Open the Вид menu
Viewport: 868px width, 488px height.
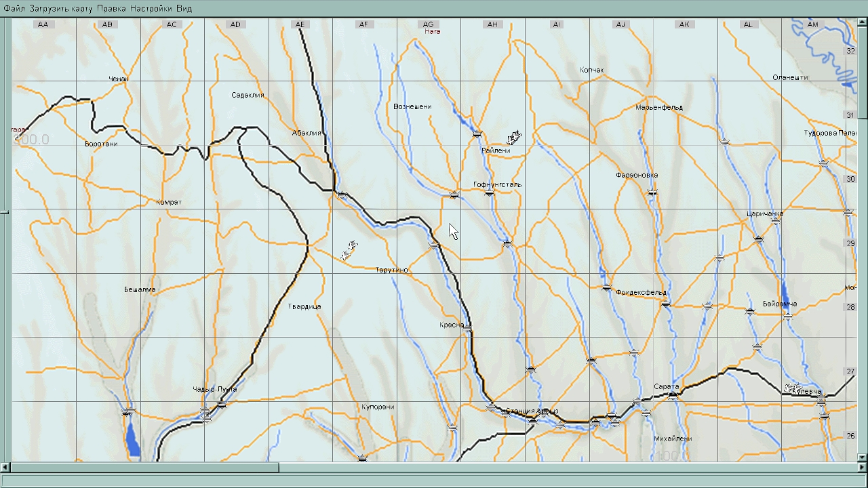point(184,9)
